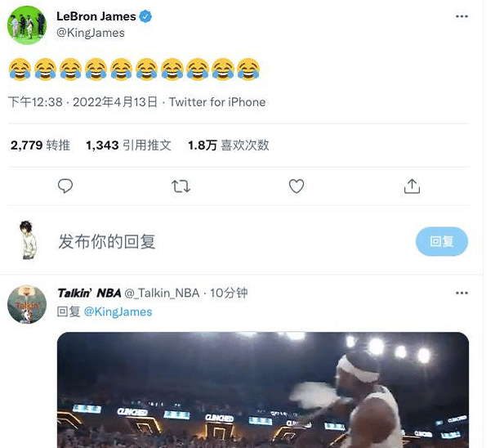The height and width of the screenshot is (448, 504).
Task: Open the Talkin' NBA profile picture
Action: [27, 304]
